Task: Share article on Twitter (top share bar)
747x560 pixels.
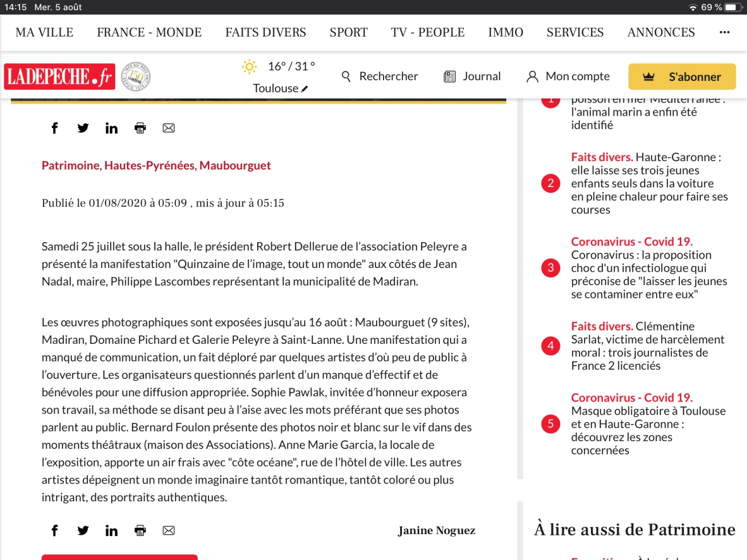Action: point(83,128)
